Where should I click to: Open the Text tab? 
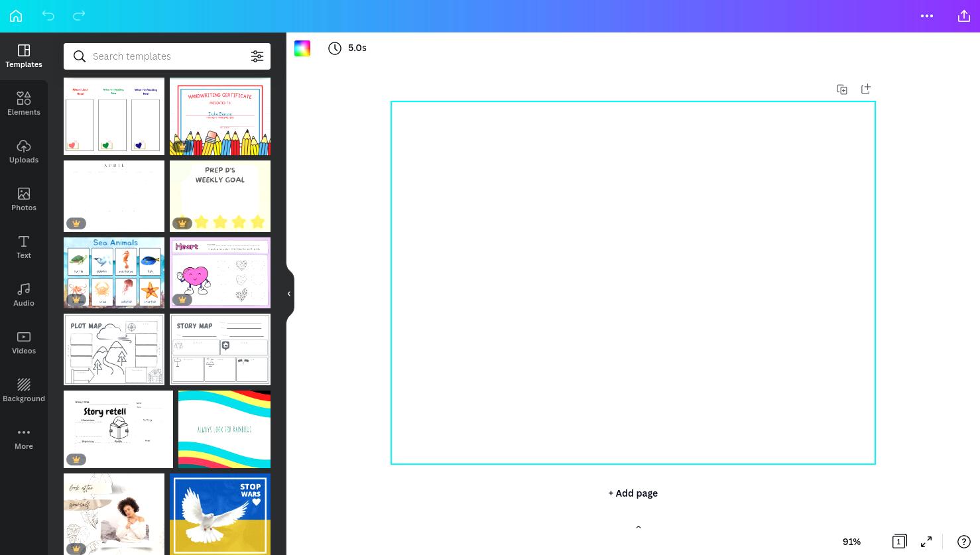pyautogui.click(x=24, y=247)
